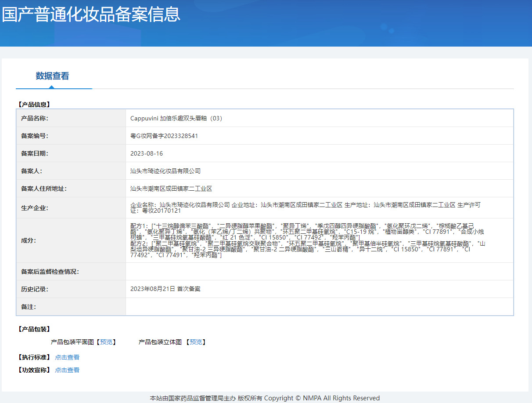Click the 备案后监督检查情况 row label

(x=50, y=272)
